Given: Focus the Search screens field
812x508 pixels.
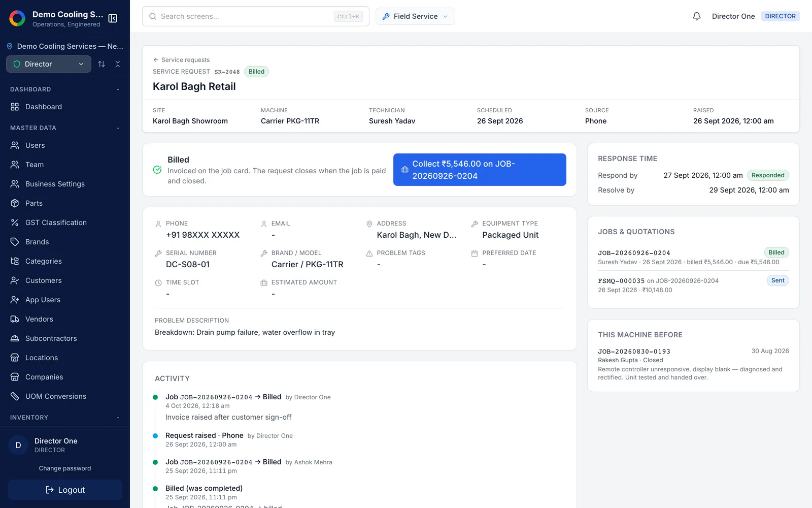Looking at the screenshot, I should (x=256, y=16).
